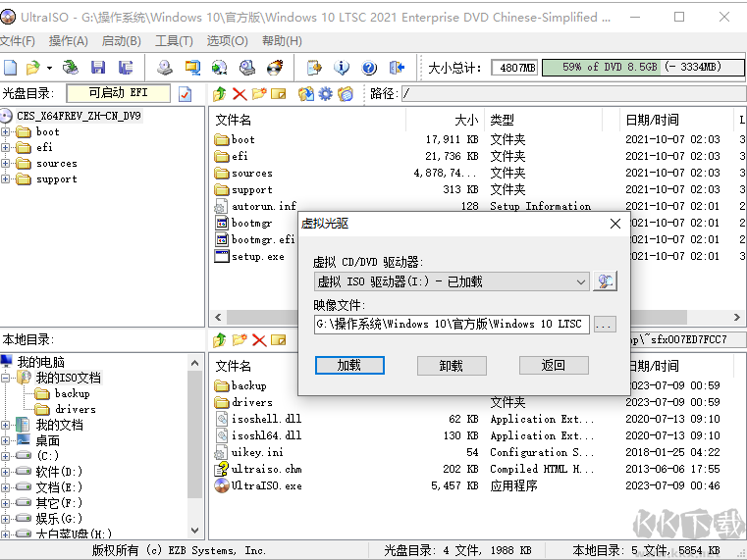The height and width of the screenshot is (560, 747).
Task: Open the 帮助(H) menu
Action: tap(282, 41)
